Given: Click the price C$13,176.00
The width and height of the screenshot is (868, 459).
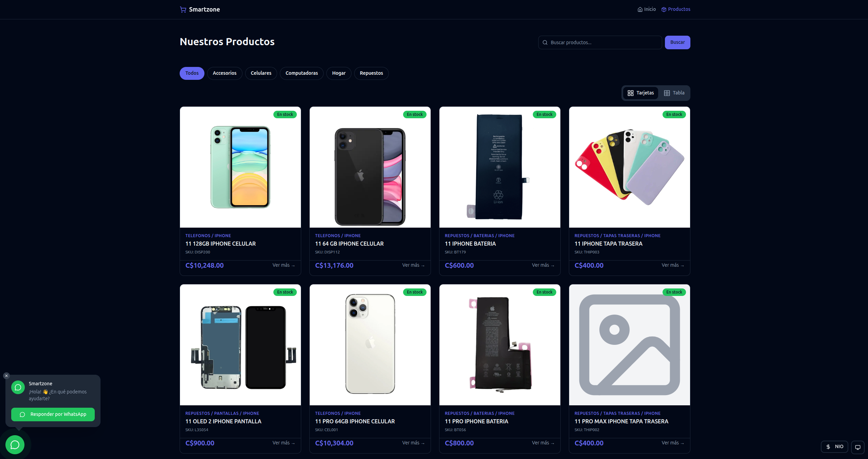Looking at the screenshot, I should coord(334,266).
